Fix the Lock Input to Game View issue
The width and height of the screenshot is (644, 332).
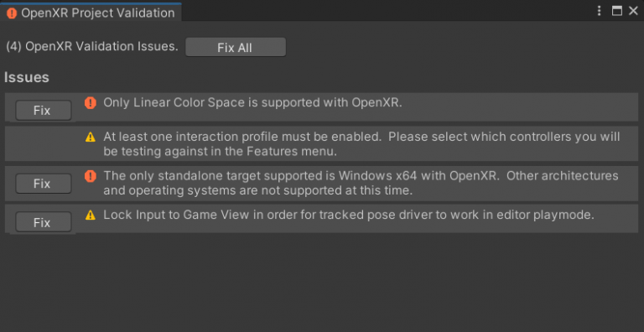[43, 223]
